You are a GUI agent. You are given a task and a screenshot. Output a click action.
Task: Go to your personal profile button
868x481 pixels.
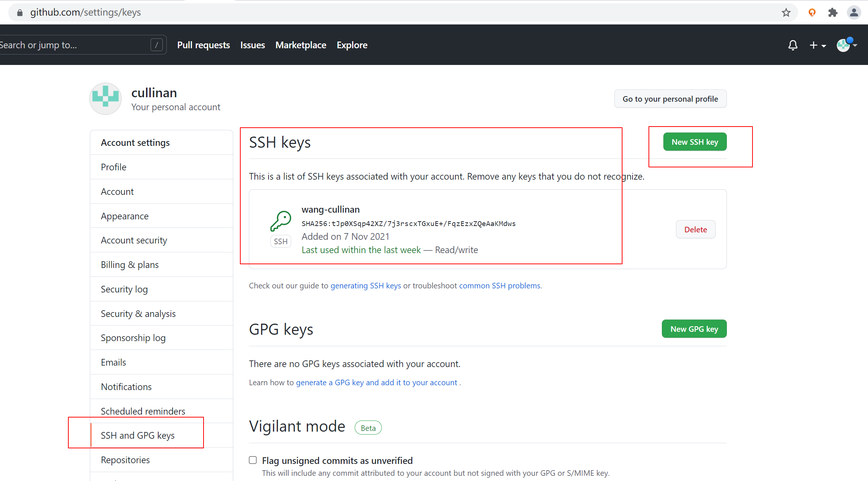tap(670, 99)
